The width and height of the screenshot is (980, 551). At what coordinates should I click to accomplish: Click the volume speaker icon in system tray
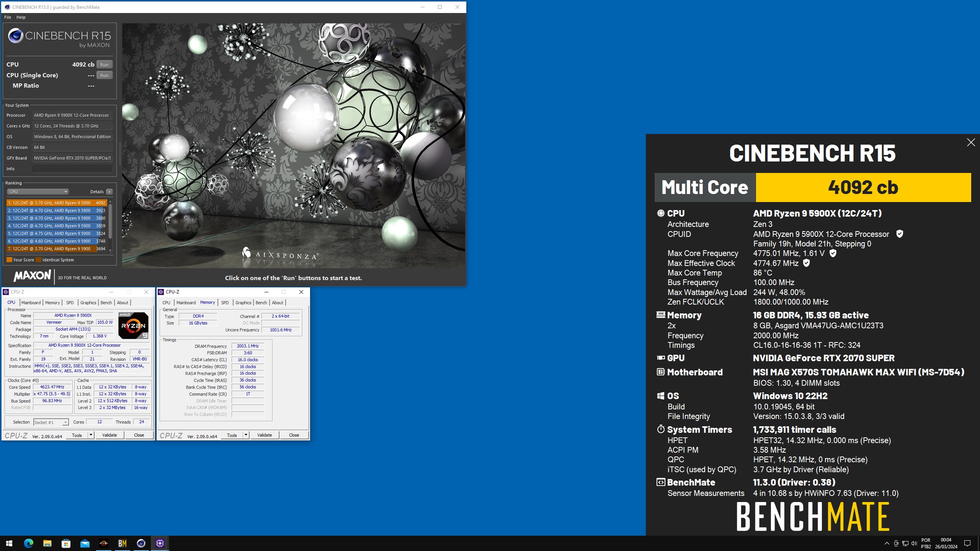[914, 543]
